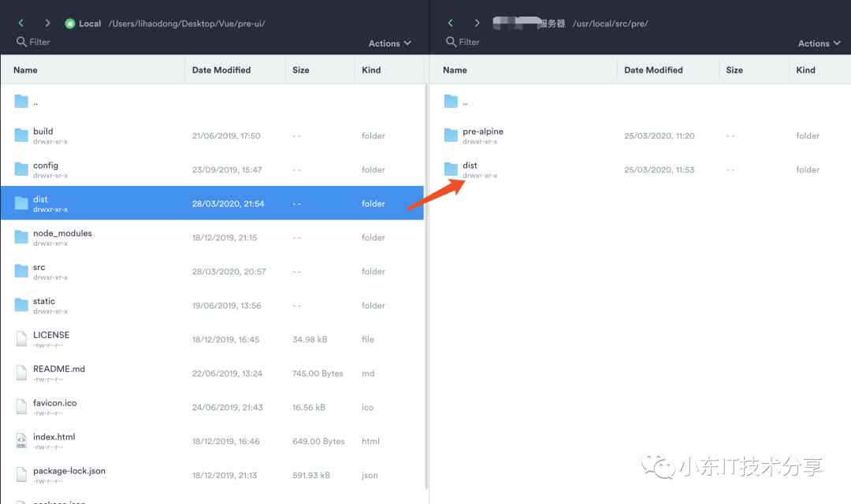Image resolution: width=851 pixels, height=504 pixels.
Task: Select the pre-alpine folder name
Action: [x=483, y=132]
